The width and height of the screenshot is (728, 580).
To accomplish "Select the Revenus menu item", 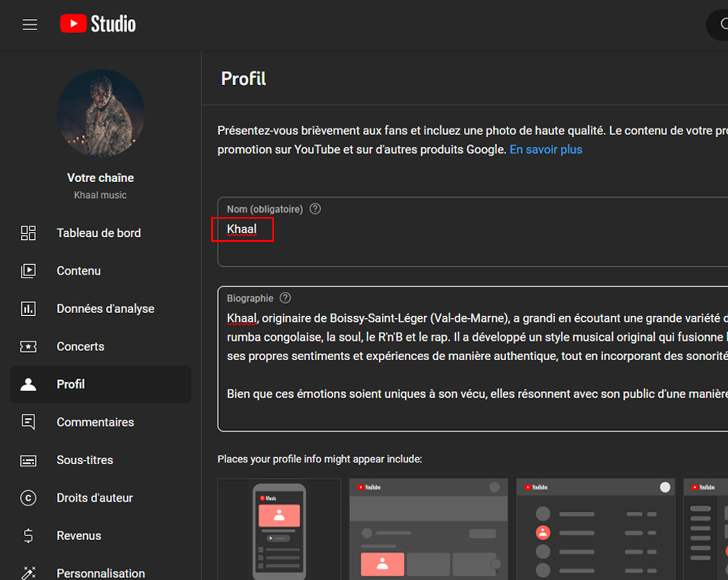I will click(100, 536).
